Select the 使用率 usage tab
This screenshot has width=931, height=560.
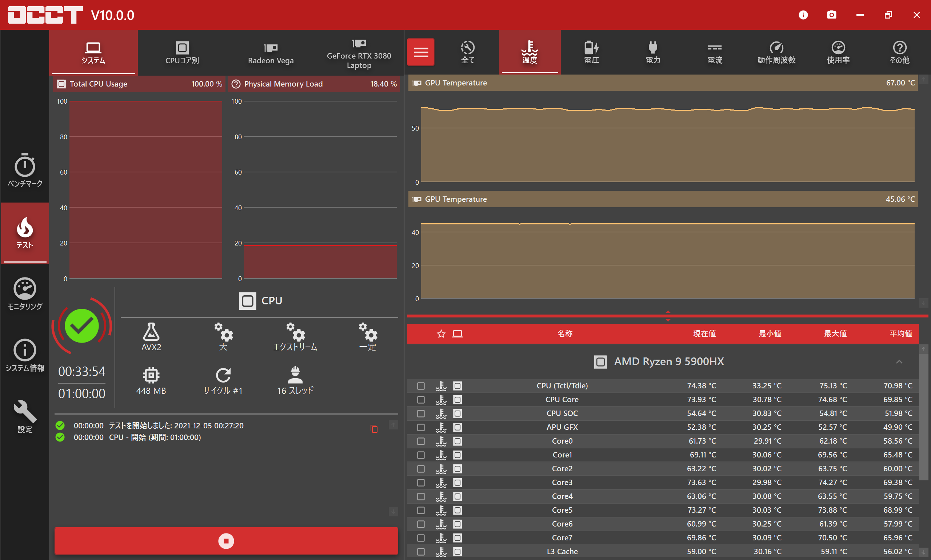[838, 52]
